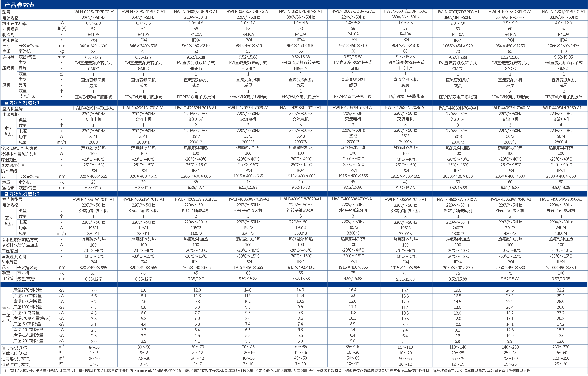Select the 230~320 applicable volume cell
The width and height of the screenshot is (588, 376).
tap(561, 347)
